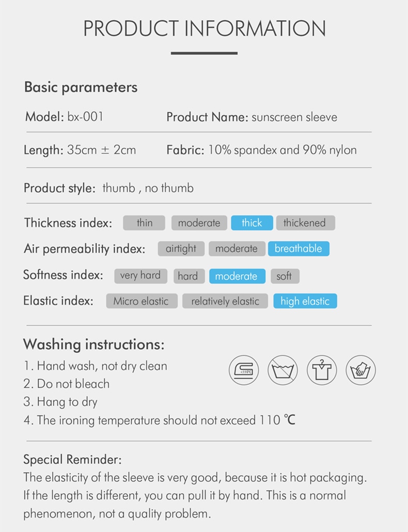This screenshot has width=408, height=532.
Task: Click the 'Special Reminder:' label
Action: click(72, 459)
